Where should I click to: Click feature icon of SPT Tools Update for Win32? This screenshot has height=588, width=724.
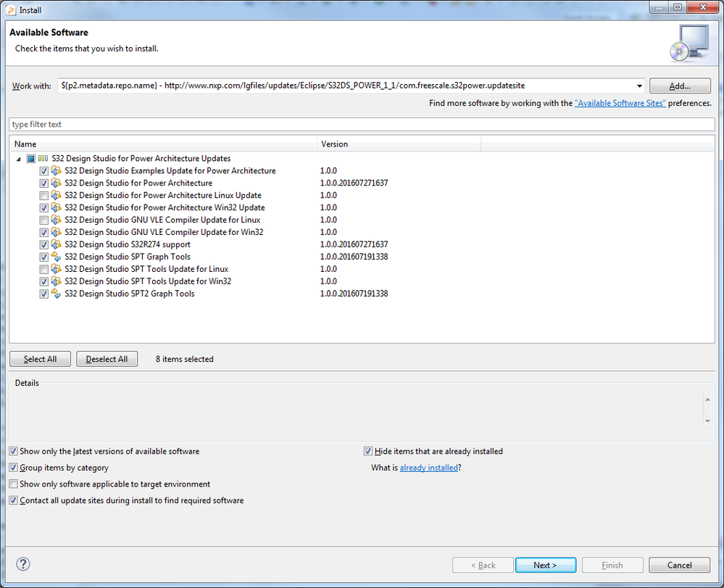[56, 281]
